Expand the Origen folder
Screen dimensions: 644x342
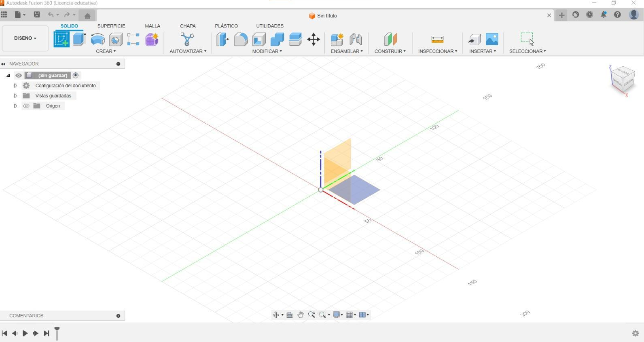15,106
